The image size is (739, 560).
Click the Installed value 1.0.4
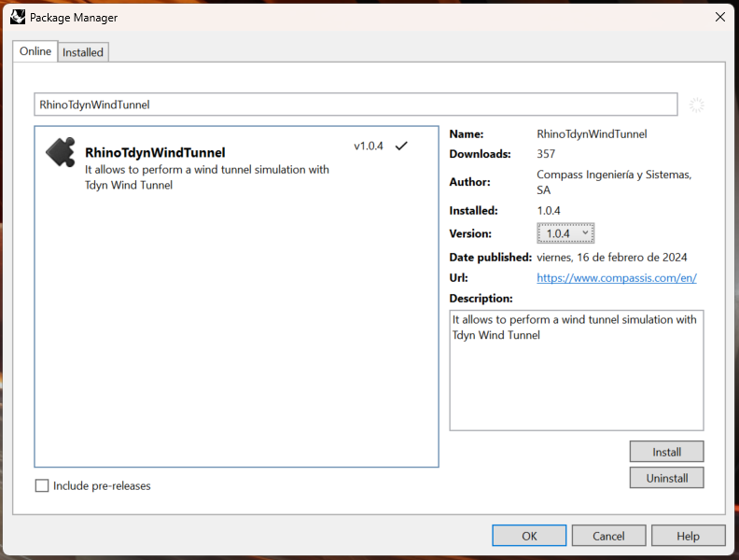tap(549, 210)
